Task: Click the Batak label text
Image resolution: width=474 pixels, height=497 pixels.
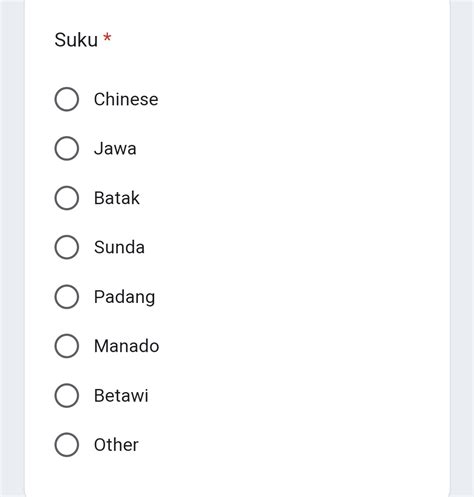Action: 117,198
